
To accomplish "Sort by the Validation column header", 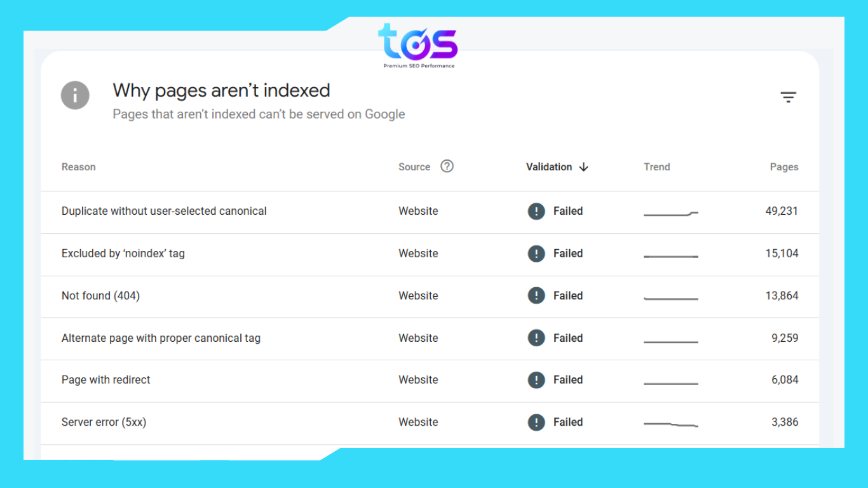I will (549, 167).
